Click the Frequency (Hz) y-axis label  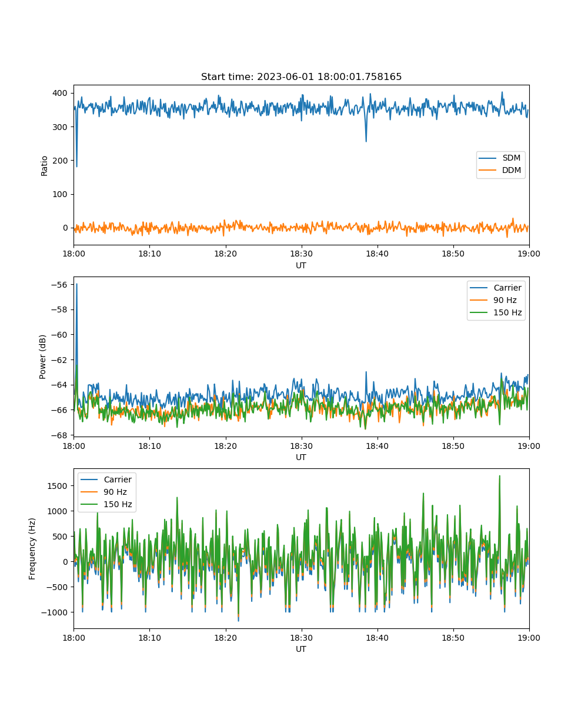point(32,548)
